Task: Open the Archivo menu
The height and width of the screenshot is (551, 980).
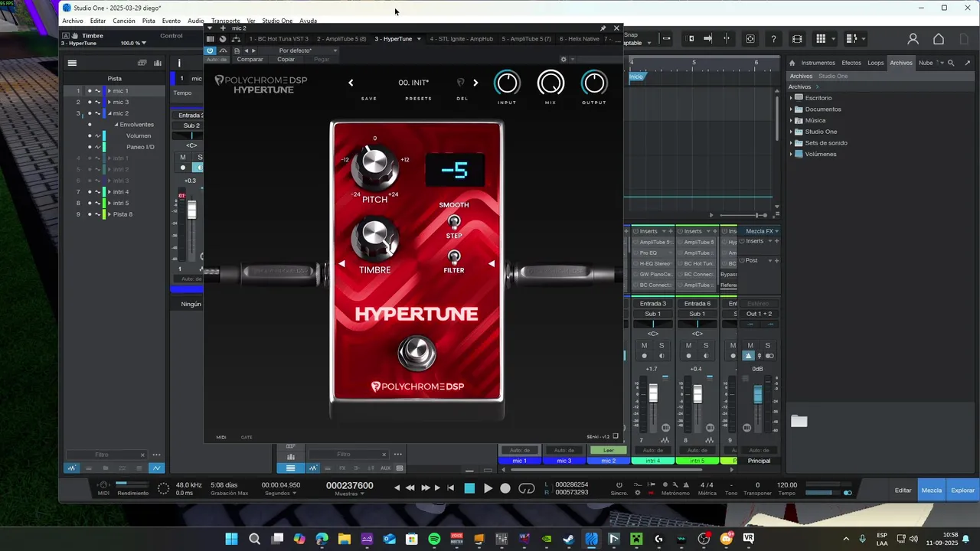Action: pos(73,21)
